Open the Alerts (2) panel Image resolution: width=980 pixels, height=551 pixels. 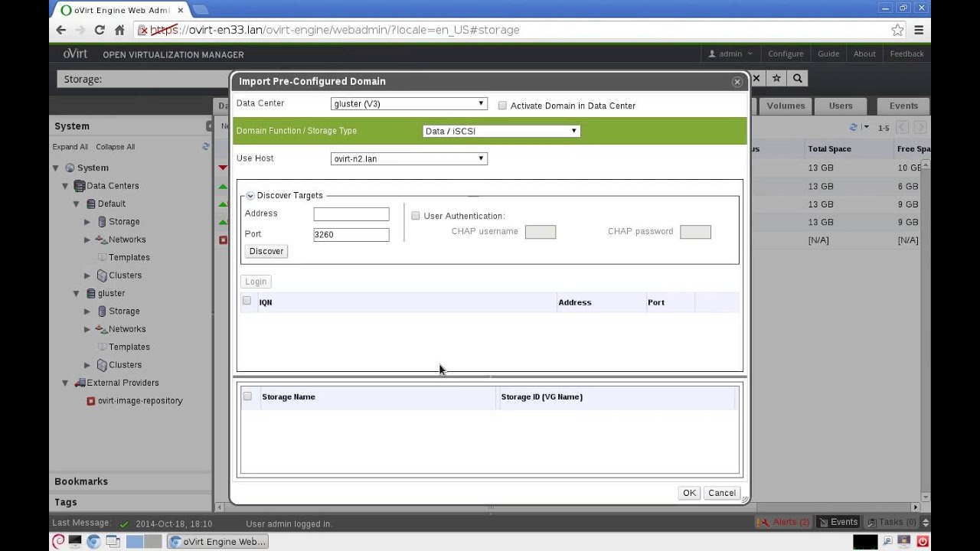click(783, 522)
